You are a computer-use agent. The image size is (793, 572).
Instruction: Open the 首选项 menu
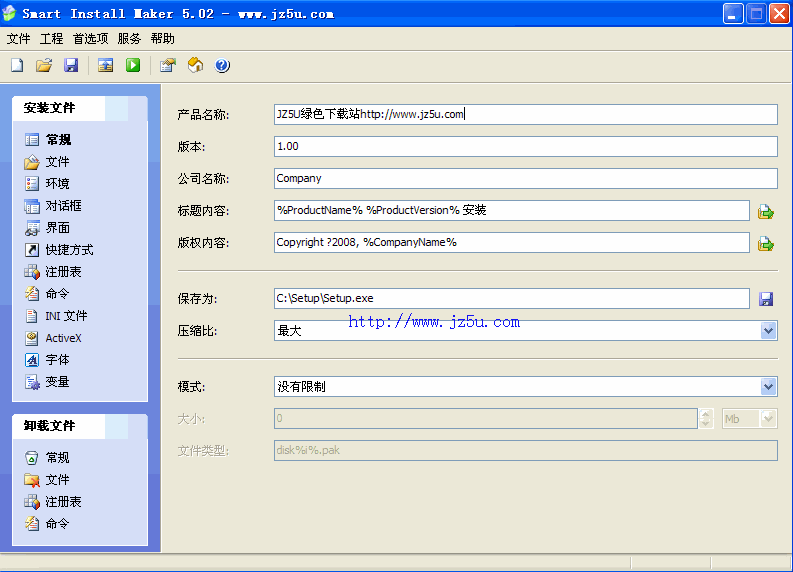91,38
